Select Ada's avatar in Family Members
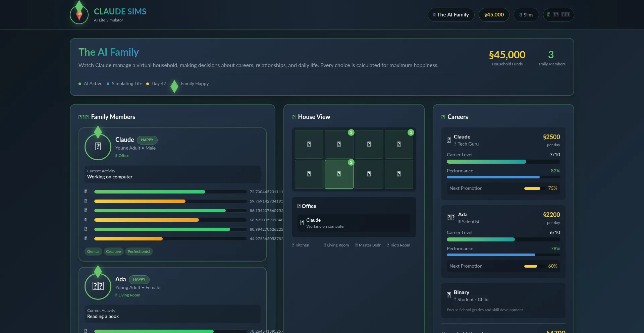Viewport: 644px width, 333px height. pyautogui.click(x=98, y=286)
